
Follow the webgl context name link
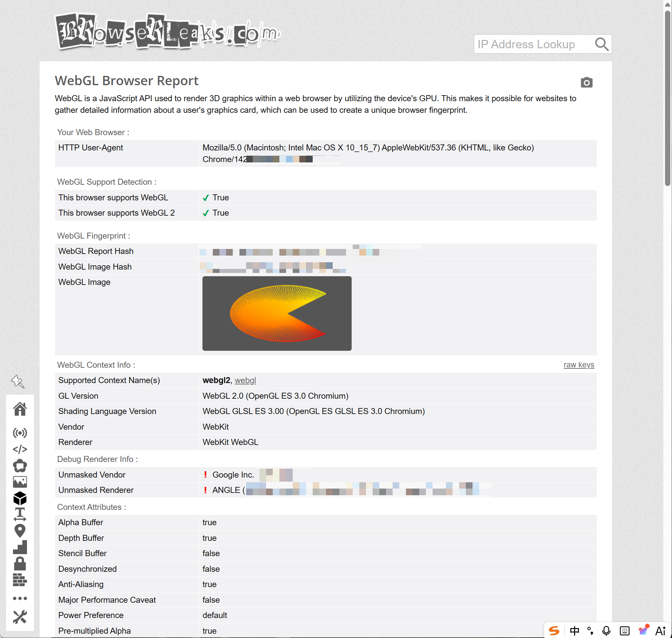click(x=245, y=380)
